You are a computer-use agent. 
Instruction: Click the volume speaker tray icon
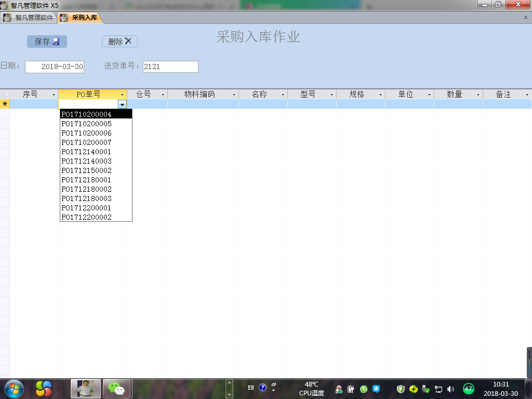coord(450,389)
